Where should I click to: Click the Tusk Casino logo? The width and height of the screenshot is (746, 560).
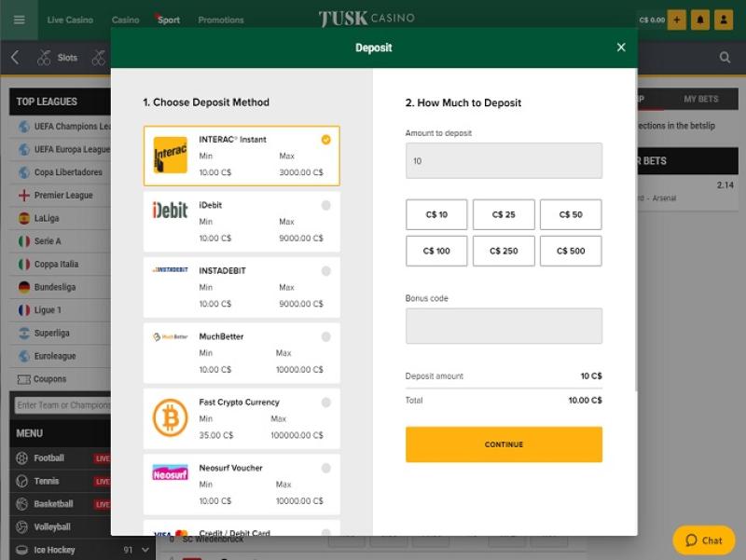(x=366, y=18)
